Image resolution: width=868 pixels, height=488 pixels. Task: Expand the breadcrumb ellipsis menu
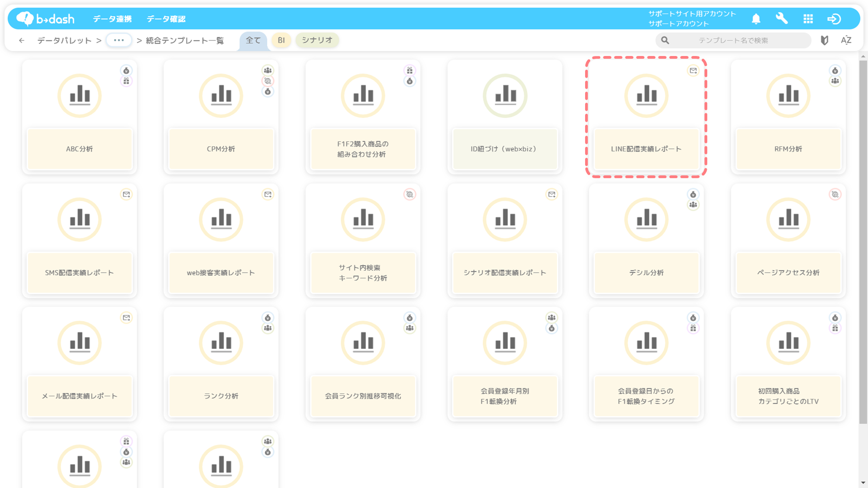pos(119,40)
